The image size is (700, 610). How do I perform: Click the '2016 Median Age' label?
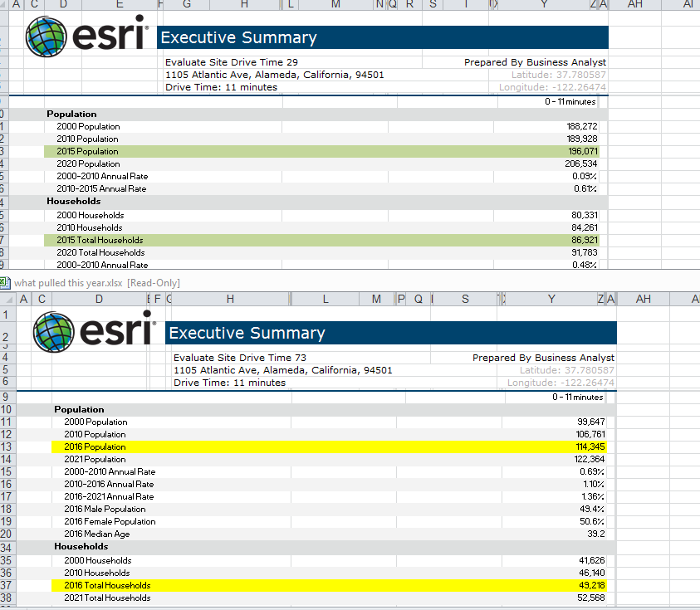(x=97, y=534)
